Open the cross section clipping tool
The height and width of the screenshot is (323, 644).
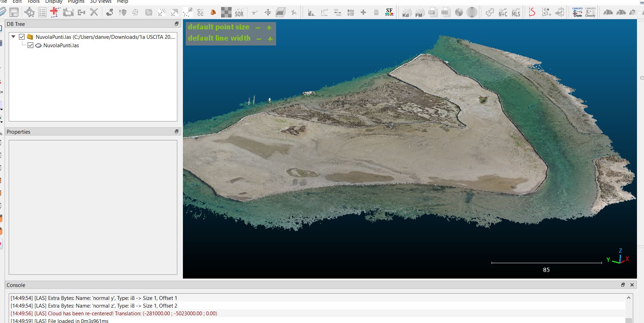280,12
